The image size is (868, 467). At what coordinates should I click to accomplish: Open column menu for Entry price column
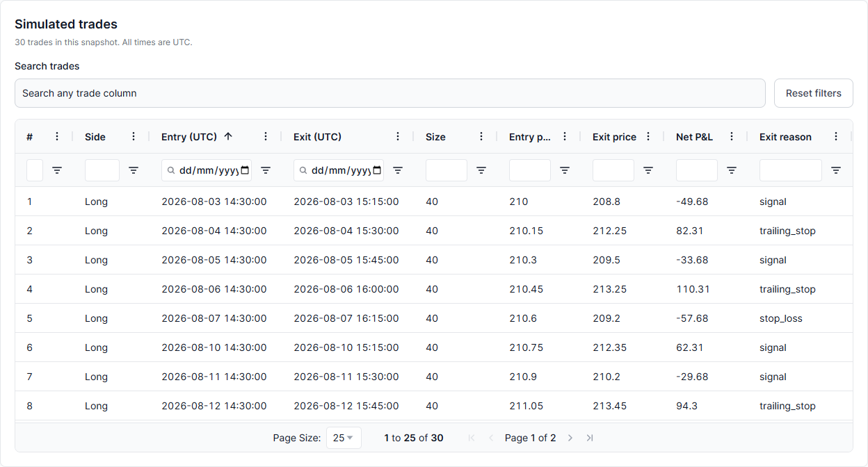[565, 137]
